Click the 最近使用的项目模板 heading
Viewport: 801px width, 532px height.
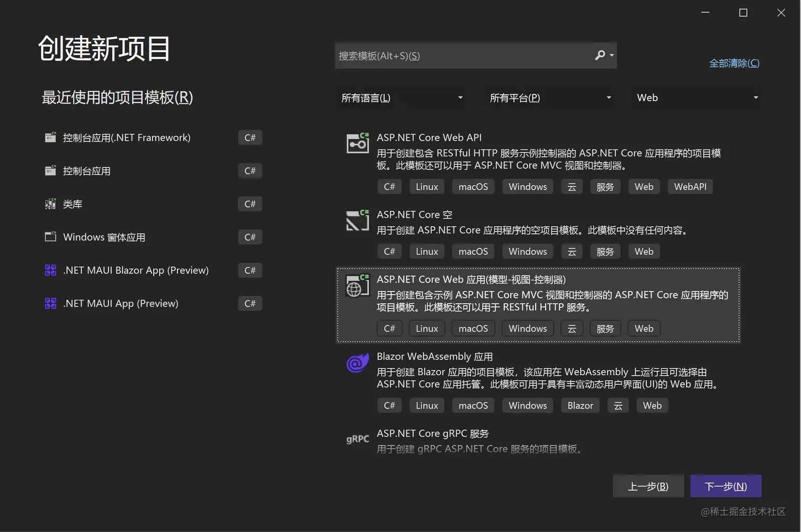coord(118,97)
